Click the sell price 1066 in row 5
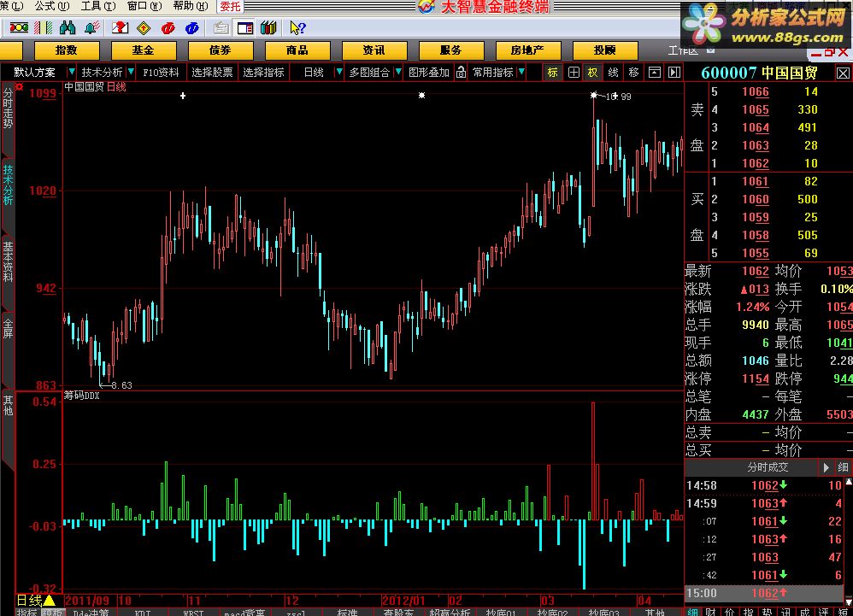Image resolution: width=853 pixels, height=616 pixels. coord(755,91)
